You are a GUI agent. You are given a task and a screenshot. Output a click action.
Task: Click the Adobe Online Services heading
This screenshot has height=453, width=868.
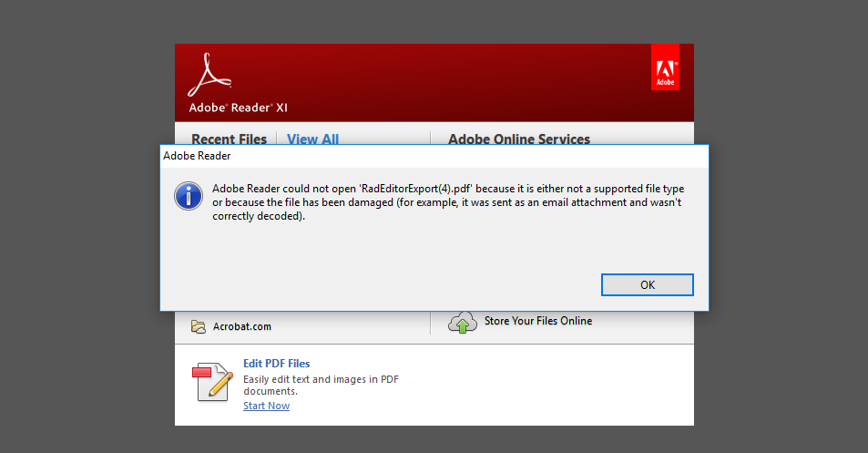519,139
